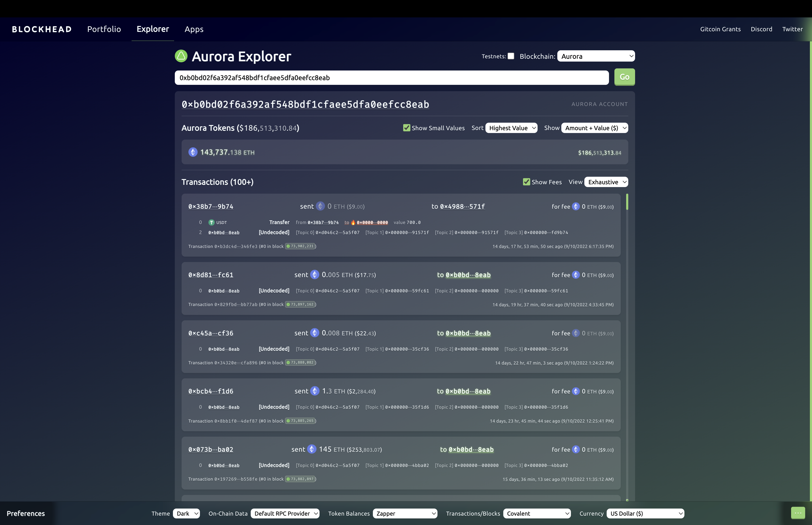
Task: Switch to the Explorer tab
Action: pos(153,29)
